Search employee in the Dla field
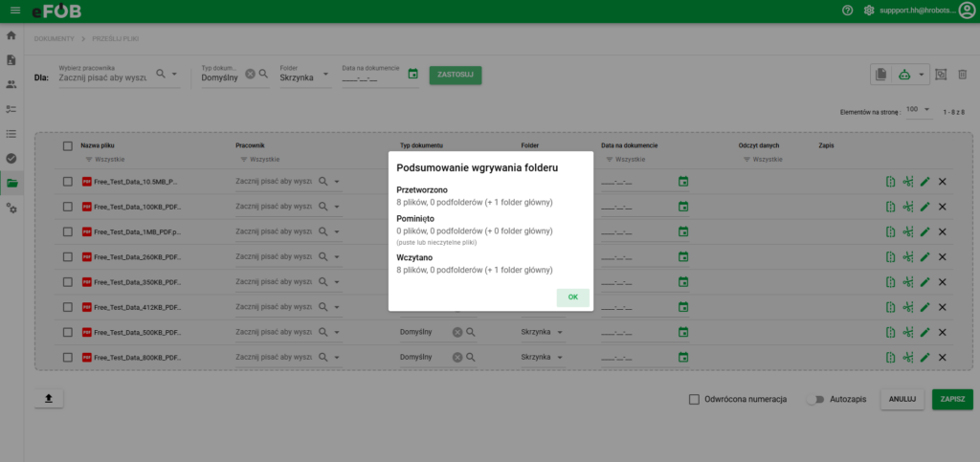 pyautogui.click(x=161, y=74)
